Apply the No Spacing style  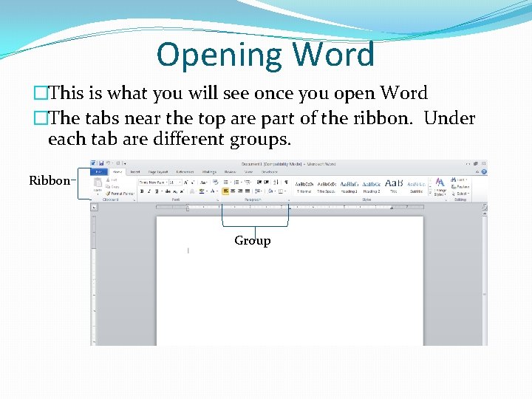[x=327, y=187]
